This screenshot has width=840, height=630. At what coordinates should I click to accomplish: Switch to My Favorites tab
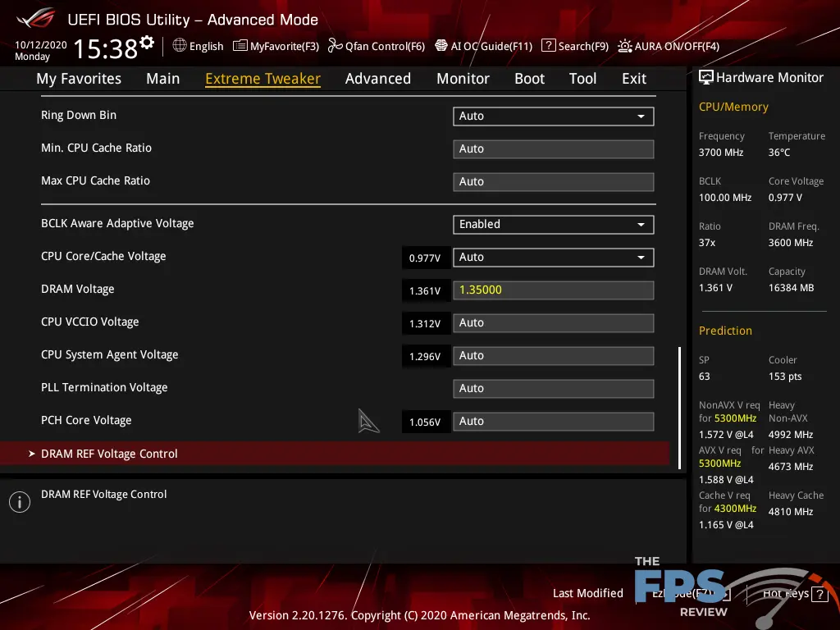(79, 79)
